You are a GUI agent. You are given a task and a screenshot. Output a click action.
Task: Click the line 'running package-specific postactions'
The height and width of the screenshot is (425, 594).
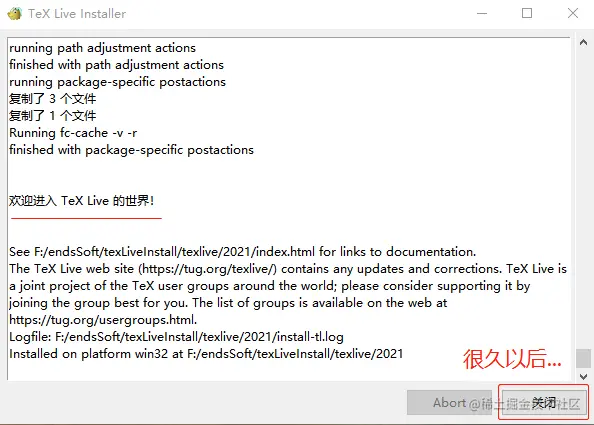pos(117,82)
